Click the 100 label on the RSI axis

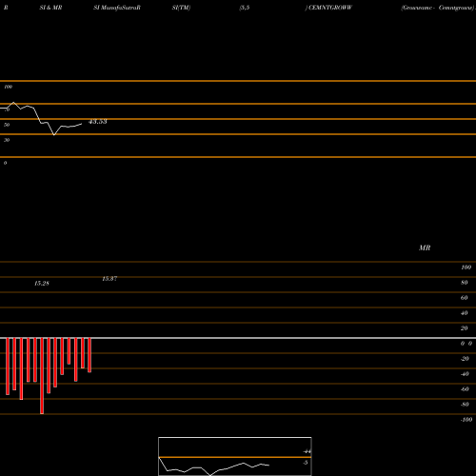pyautogui.click(x=8, y=87)
